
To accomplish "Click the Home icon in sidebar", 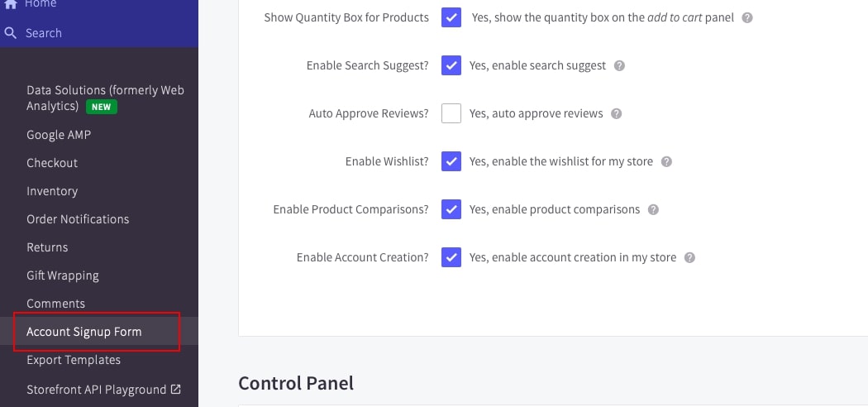I will coord(11,4).
